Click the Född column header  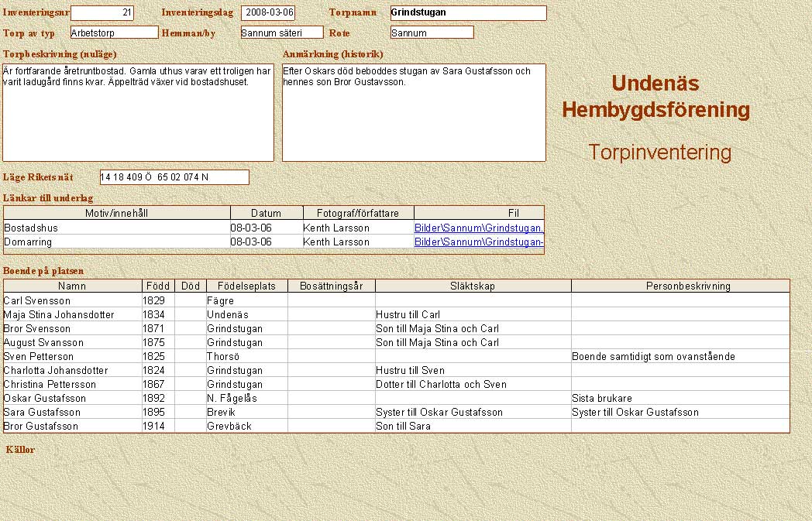coord(158,286)
